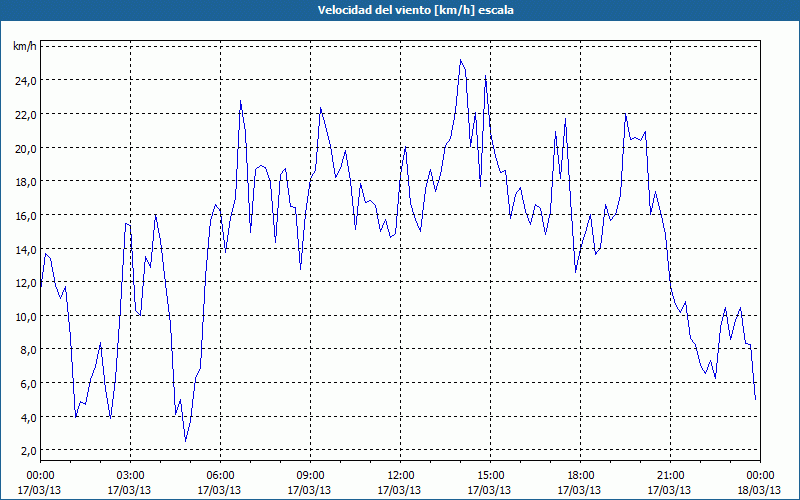Click the wind speed peak near 14:00
Image resolution: width=800 pixels, height=500 pixels.
pyautogui.click(x=460, y=60)
